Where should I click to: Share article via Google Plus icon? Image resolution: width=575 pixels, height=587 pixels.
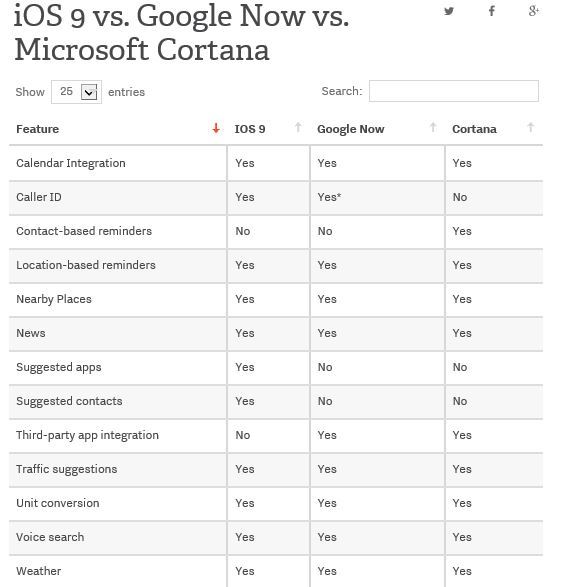533,11
